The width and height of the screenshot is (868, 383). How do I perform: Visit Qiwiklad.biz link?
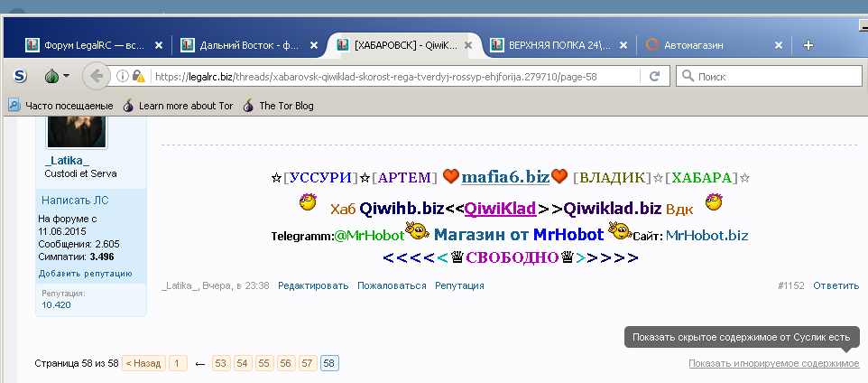click(613, 209)
